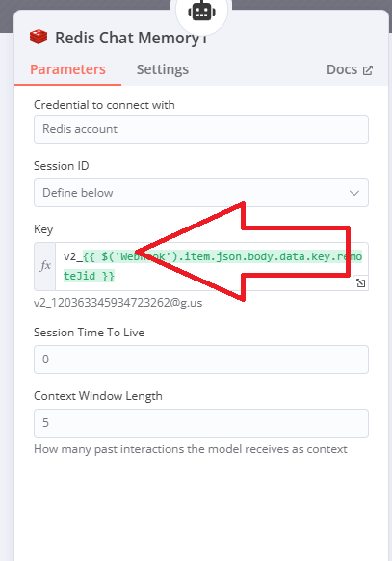Open the Docs external link icon
Screen dimensions: 392x561
tap(368, 70)
